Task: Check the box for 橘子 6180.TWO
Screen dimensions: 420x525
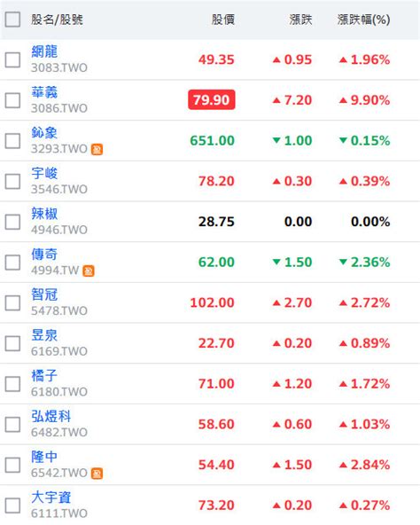Action: [x=12, y=384]
